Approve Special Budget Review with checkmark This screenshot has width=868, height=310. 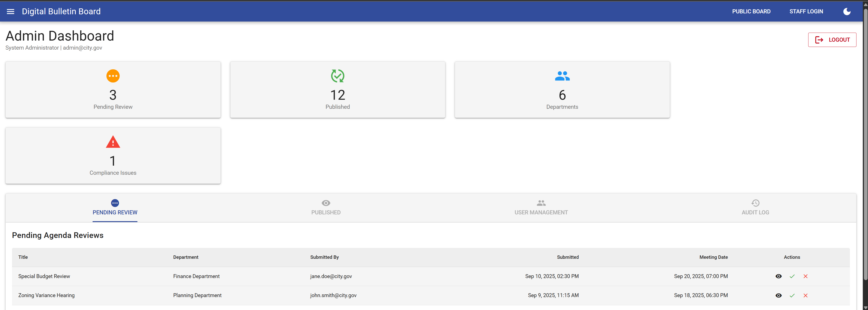click(792, 276)
